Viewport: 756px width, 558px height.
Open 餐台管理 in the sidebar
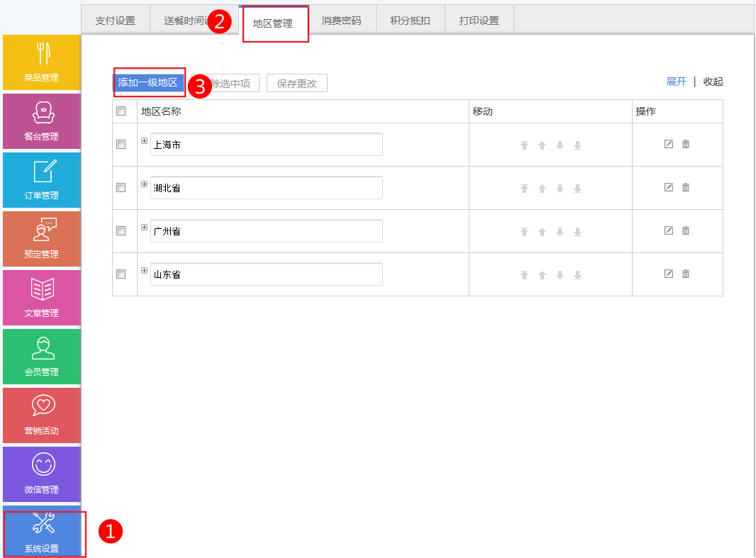tap(41, 121)
